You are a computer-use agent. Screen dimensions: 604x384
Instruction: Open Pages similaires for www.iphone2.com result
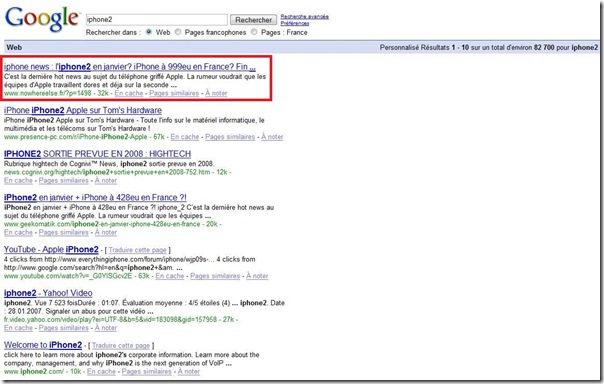[x=146, y=372]
